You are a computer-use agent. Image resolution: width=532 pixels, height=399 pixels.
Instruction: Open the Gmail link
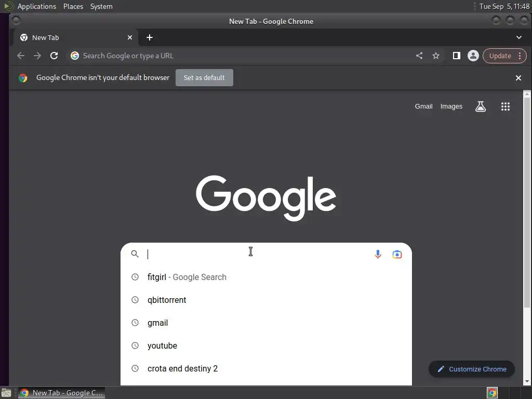click(423, 107)
